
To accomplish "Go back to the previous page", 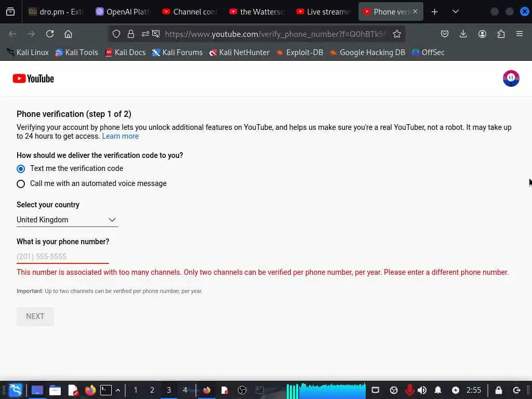I will [x=12, y=34].
